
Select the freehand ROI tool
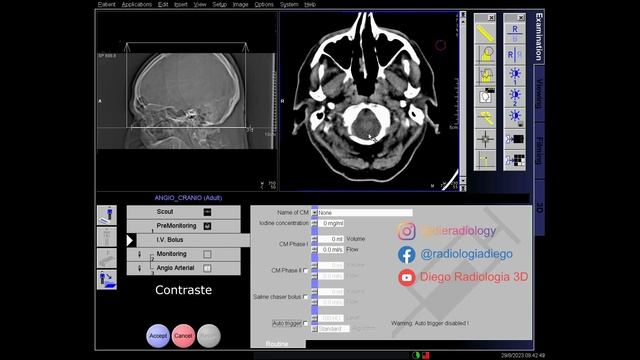[485, 76]
